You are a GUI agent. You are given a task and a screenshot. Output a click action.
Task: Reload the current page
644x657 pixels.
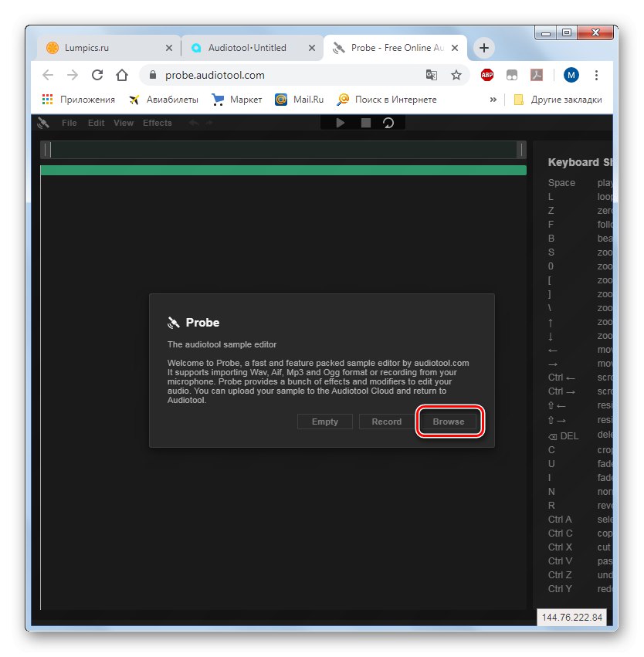click(x=97, y=75)
